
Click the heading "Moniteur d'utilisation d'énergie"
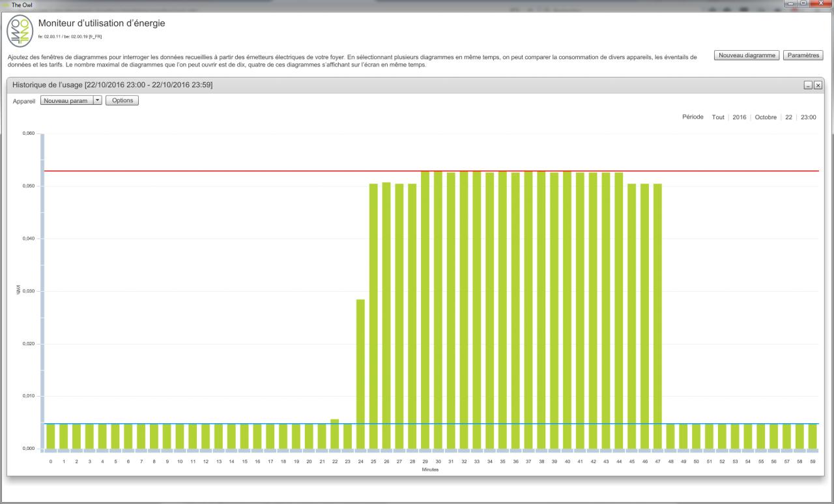pos(102,23)
